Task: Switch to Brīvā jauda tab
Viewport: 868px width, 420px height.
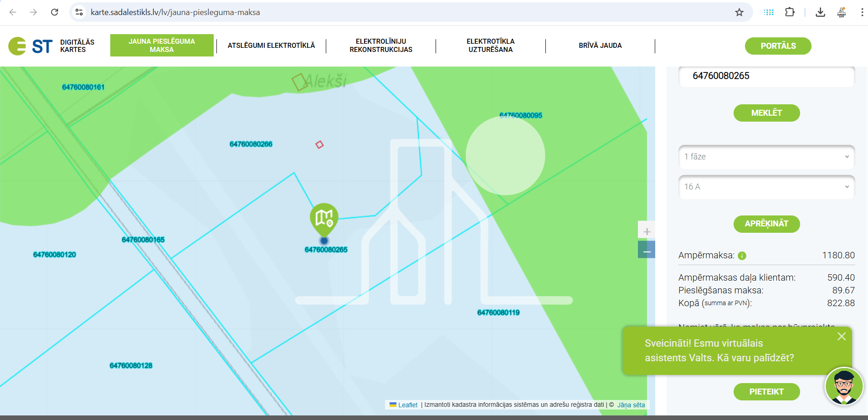Action: coord(600,46)
